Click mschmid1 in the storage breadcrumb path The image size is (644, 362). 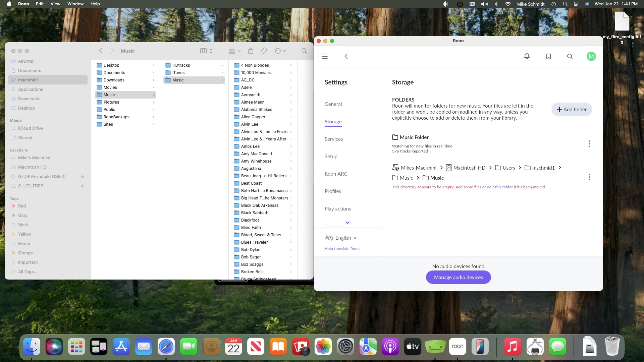click(543, 168)
